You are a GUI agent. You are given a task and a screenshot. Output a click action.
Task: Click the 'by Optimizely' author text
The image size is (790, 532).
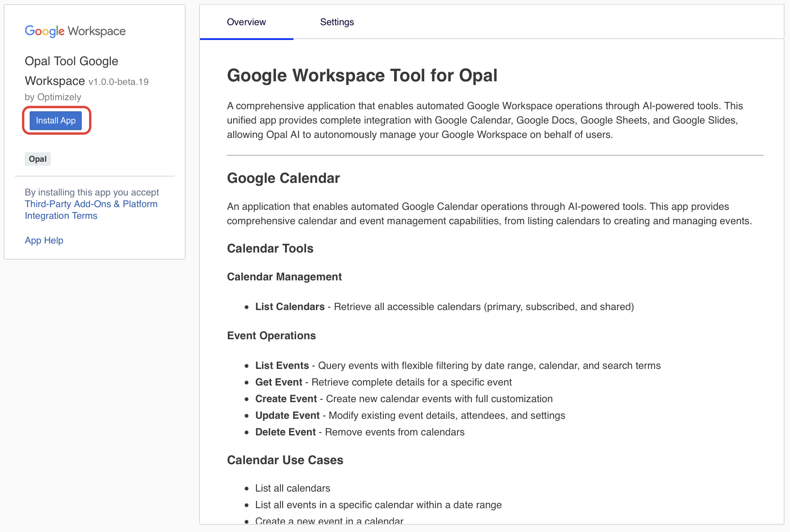[x=53, y=97]
